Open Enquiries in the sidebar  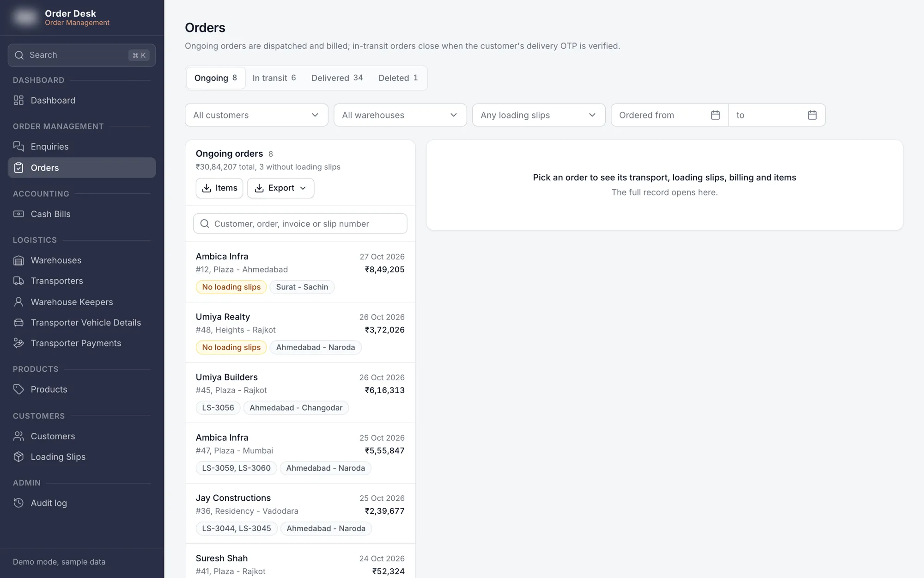pyautogui.click(x=82, y=147)
